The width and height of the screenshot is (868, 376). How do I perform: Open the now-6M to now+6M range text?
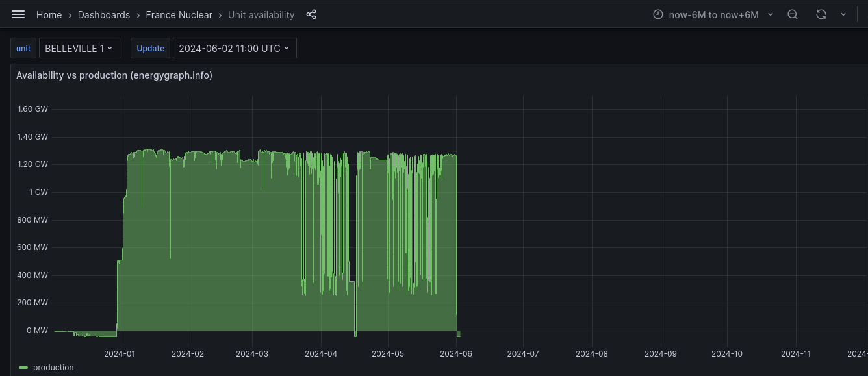point(713,14)
